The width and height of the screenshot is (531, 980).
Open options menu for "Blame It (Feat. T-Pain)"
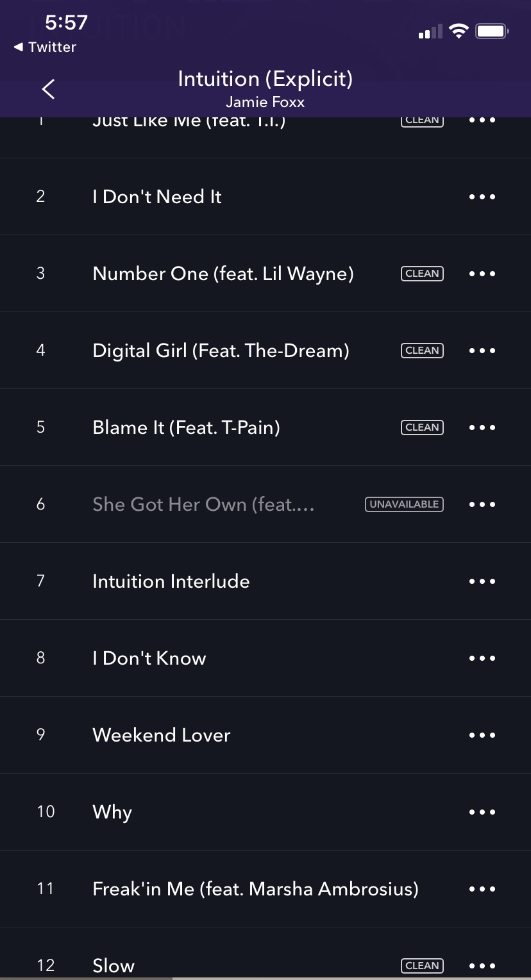(482, 427)
